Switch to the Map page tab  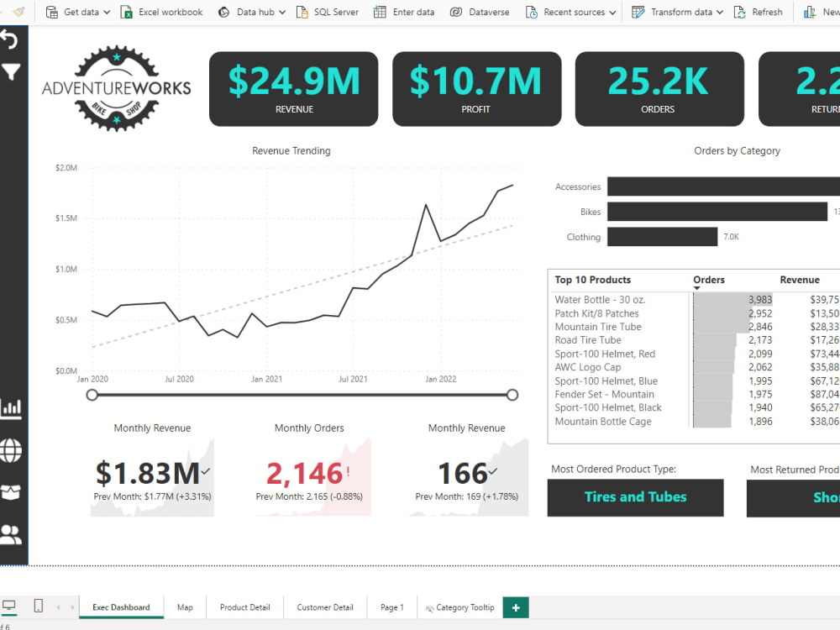coord(185,607)
